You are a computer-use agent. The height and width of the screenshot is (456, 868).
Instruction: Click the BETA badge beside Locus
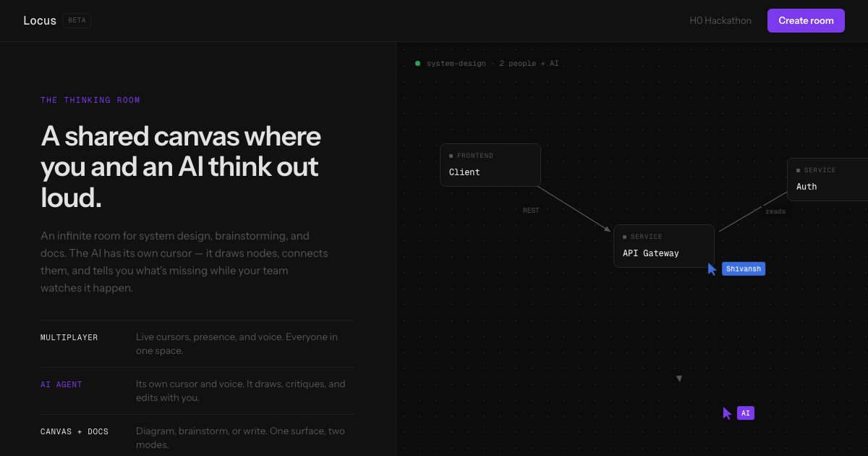coord(77,20)
